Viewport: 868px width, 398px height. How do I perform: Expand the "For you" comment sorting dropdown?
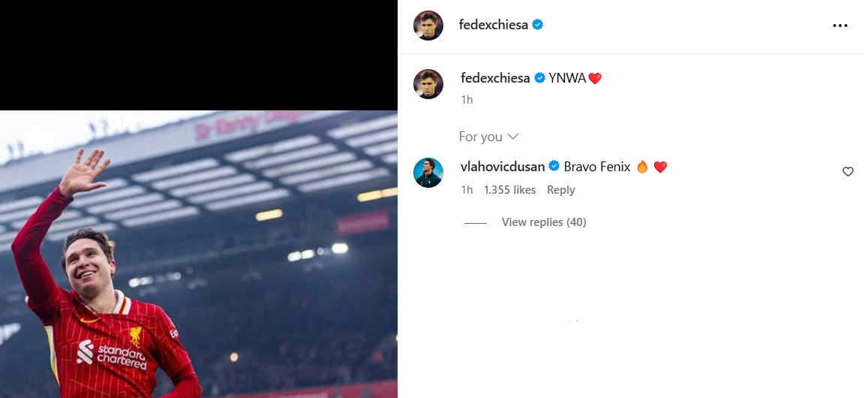[x=489, y=137]
